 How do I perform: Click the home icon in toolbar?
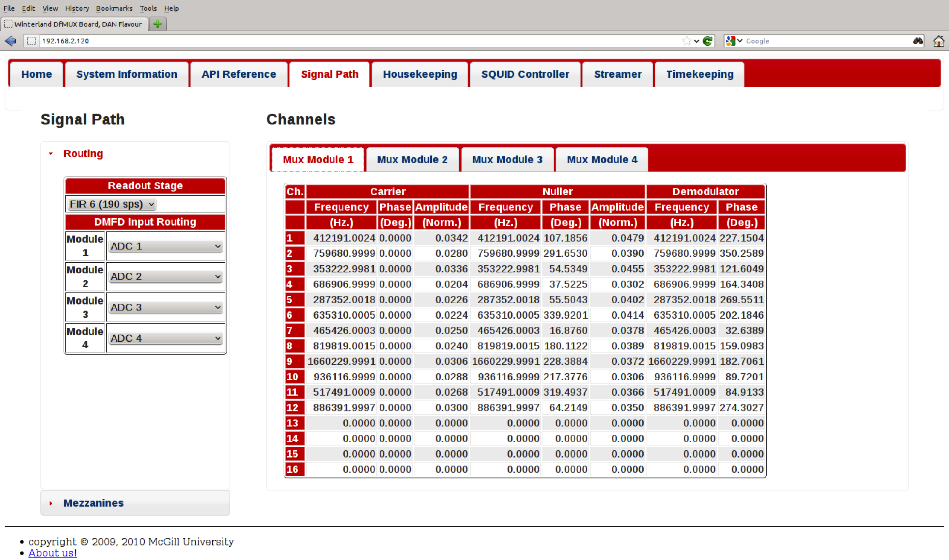click(x=939, y=41)
